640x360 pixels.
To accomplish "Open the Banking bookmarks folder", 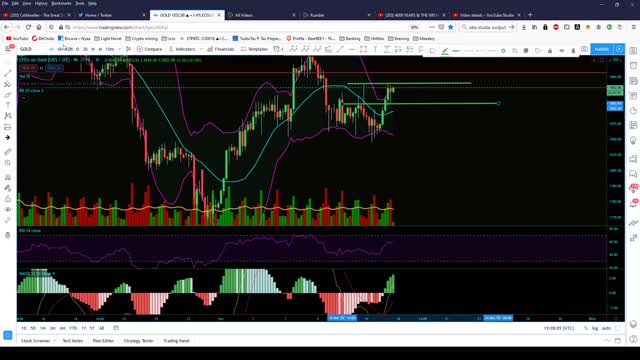I will 350,38.
